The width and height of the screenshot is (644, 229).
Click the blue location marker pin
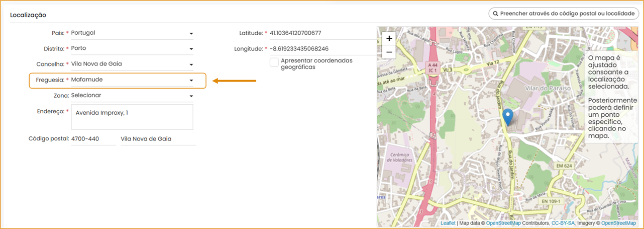(x=508, y=116)
